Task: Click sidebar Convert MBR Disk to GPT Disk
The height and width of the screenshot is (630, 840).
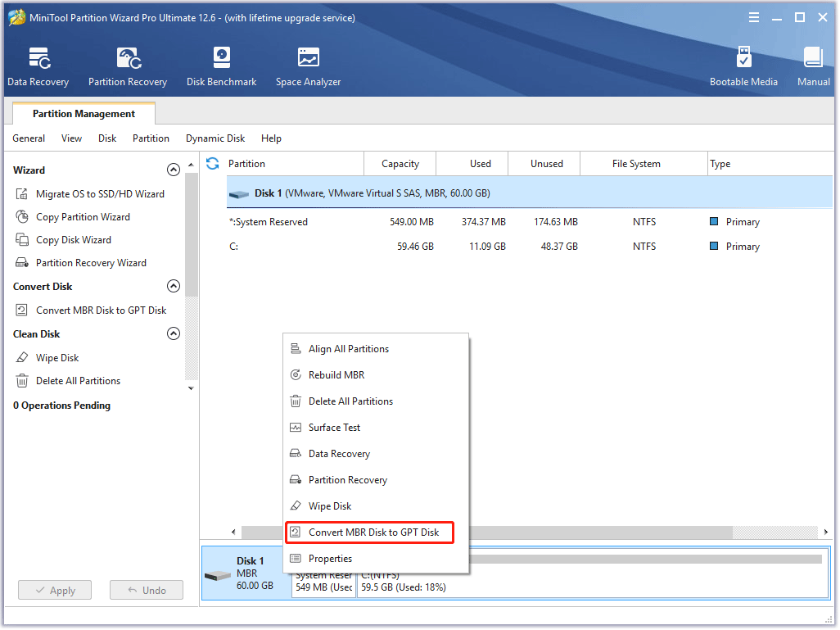Action: click(102, 310)
